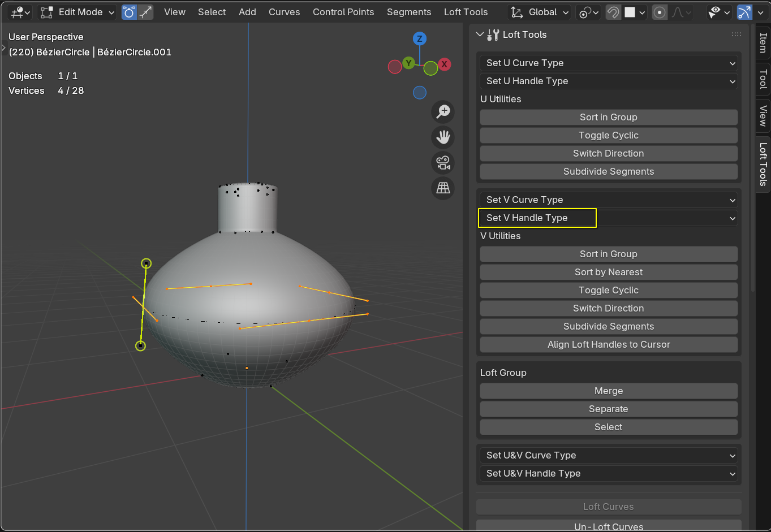Screen dimensions: 771x532
Task: Toggle proportional editing icon
Action: [x=660, y=12]
